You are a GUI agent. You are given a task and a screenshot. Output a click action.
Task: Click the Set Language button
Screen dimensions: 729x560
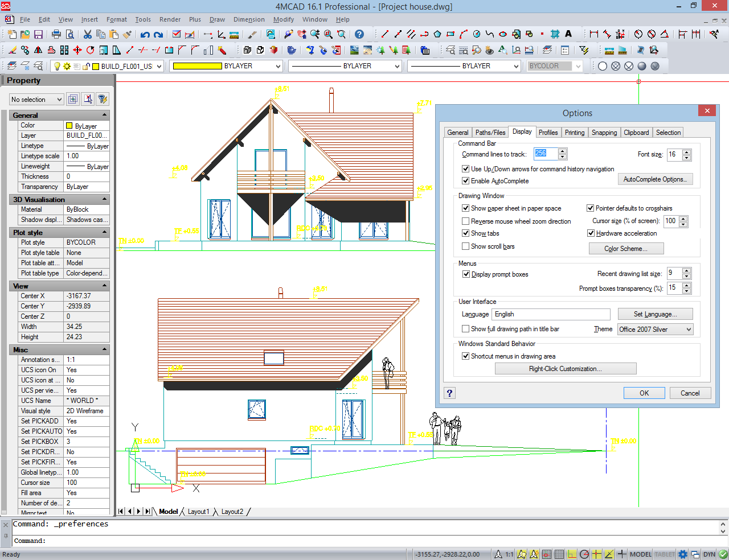pyautogui.click(x=655, y=314)
